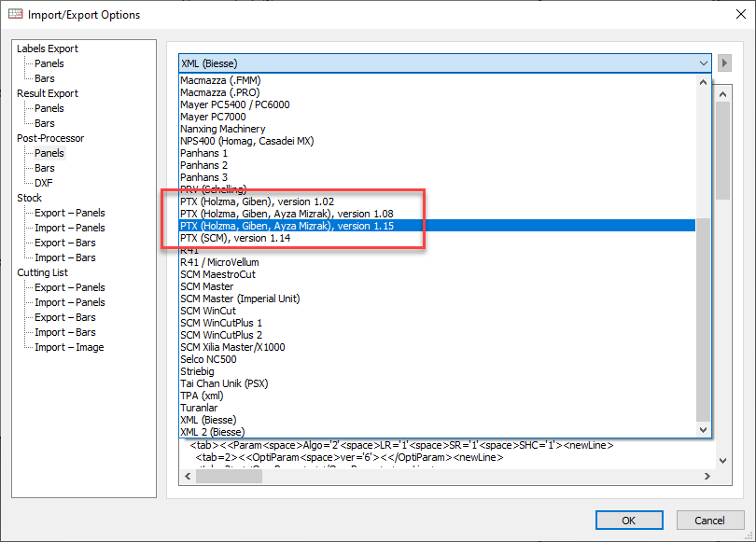Choose Macmazza (.FMM) from the list
Image resolution: width=756 pixels, height=542 pixels.
(x=438, y=80)
